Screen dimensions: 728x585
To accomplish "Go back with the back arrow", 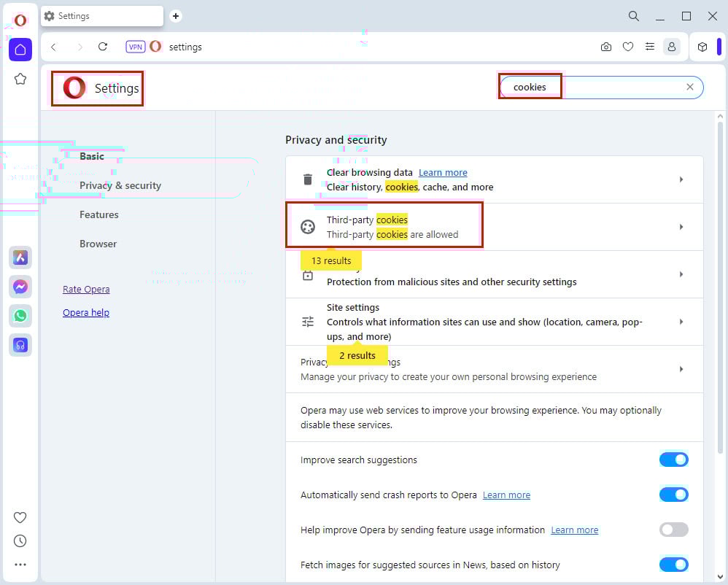I will click(54, 47).
